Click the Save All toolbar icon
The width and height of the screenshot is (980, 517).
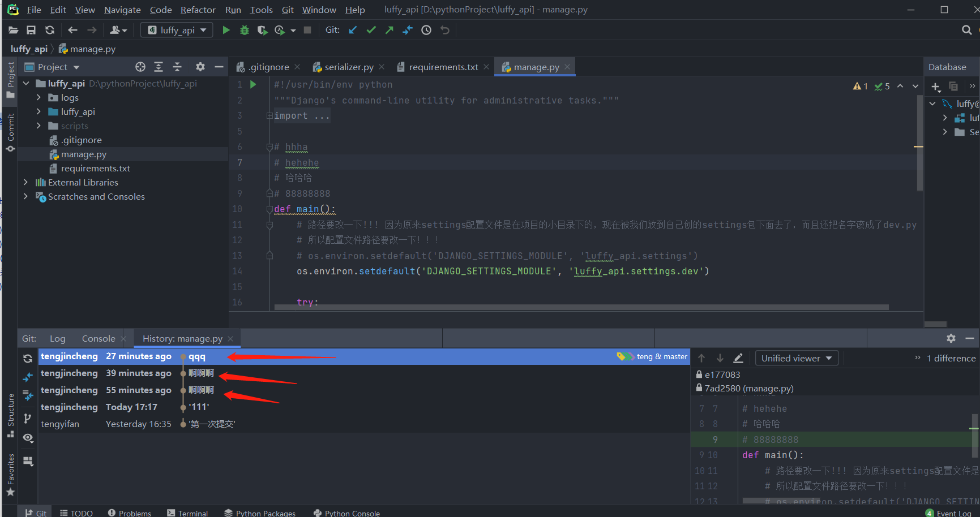pyautogui.click(x=31, y=30)
